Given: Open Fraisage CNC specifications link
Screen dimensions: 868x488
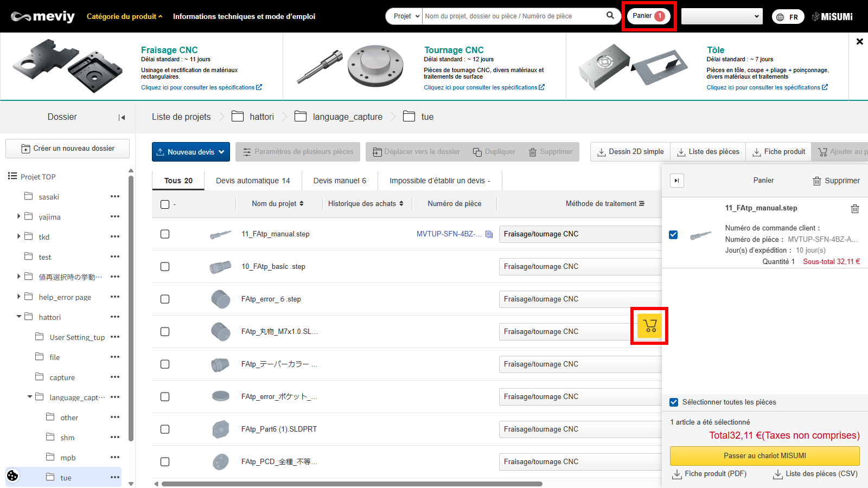Looking at the screenshot, I should click(x=201, y=87).
